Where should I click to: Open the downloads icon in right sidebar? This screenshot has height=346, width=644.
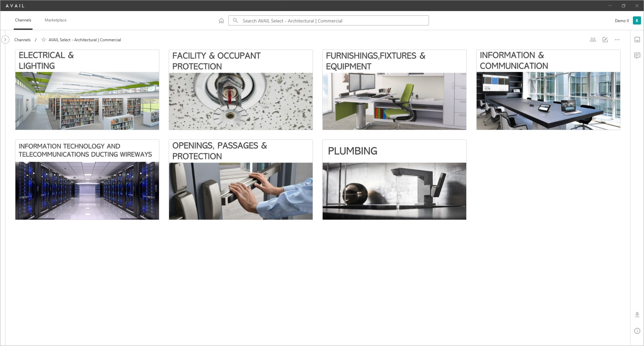pyautogui.click(x=637, y=314)
